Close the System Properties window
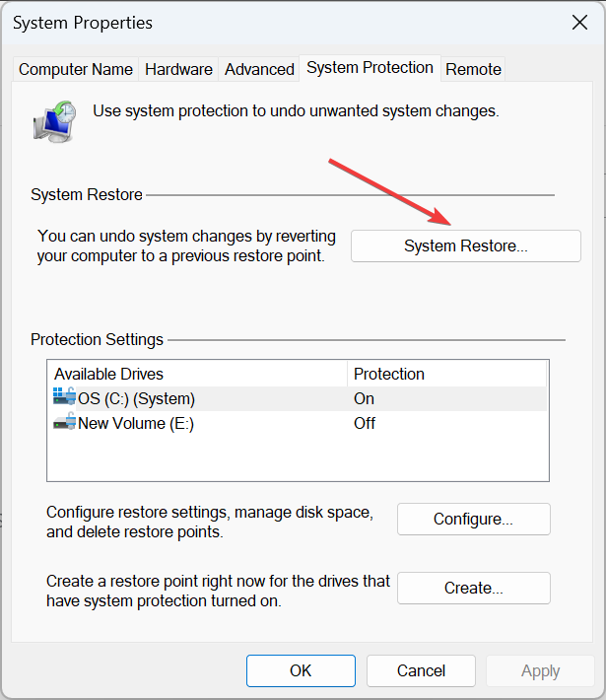This screenshot has height=700, width=606. click(577, 22)
